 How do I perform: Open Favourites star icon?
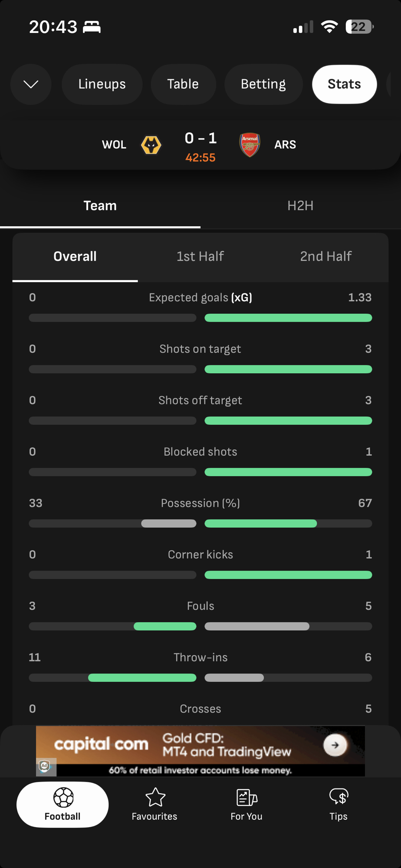[x=155, y=798]
